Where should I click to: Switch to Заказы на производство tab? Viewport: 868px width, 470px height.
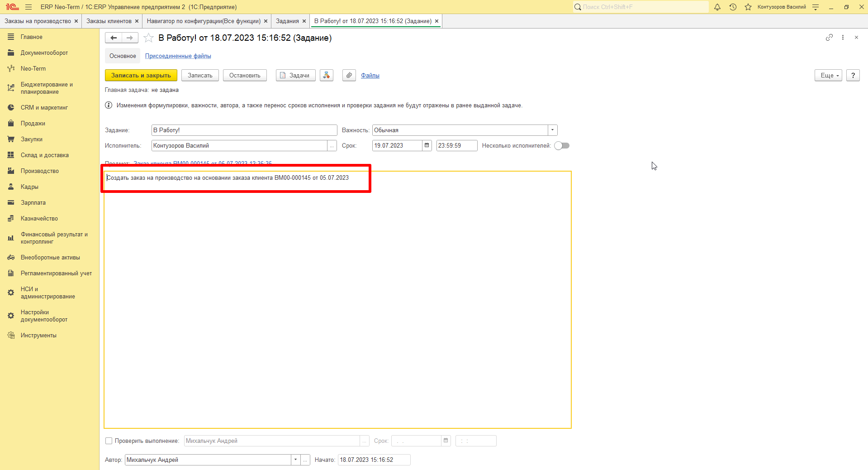click(38, 21)
